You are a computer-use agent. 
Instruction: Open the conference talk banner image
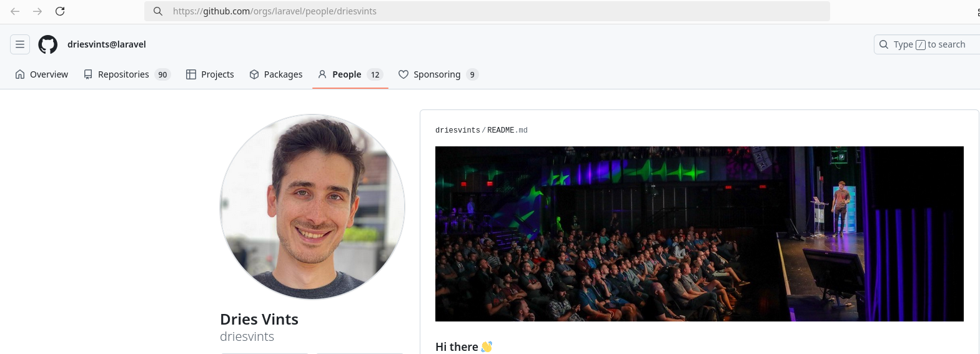coord(700,234)
